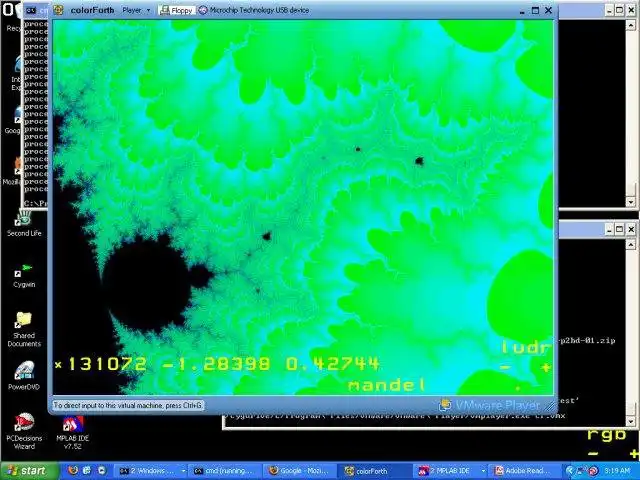Click the taskbar clock showing 3:19 AM
Viewport: 640px width, 480px height.
pos(617,471)
